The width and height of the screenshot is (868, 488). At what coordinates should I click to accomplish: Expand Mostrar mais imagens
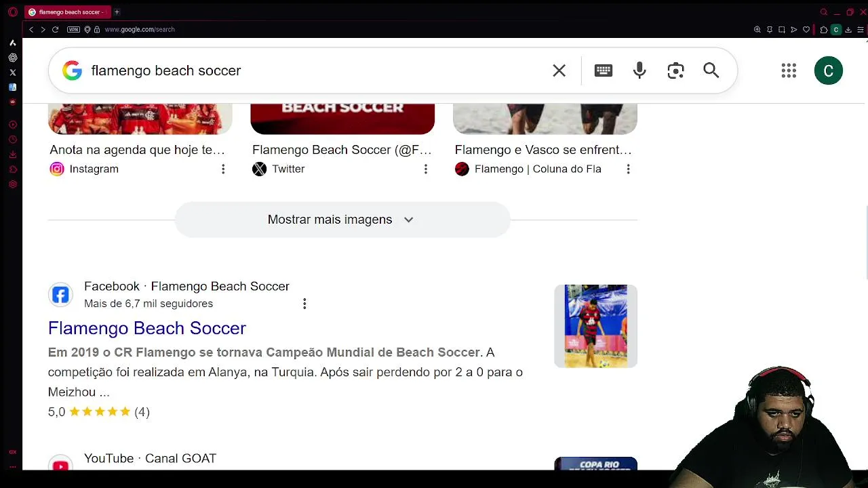coord(342,220)
